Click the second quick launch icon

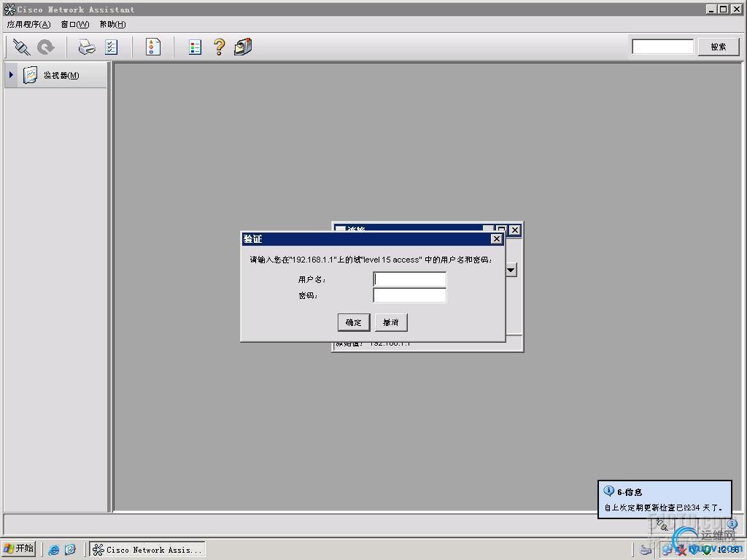click(x=70, y=550)
